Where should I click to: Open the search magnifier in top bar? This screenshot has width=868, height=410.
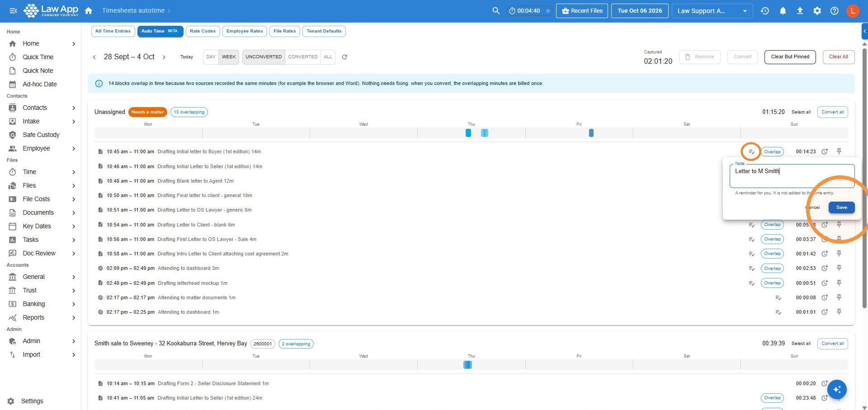496,11
